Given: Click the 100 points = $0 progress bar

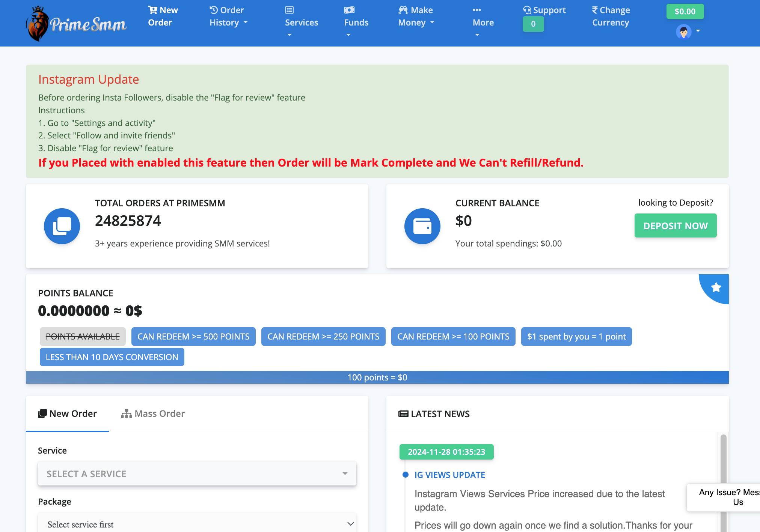Looking at the screenshot, I should pos(377,377).
